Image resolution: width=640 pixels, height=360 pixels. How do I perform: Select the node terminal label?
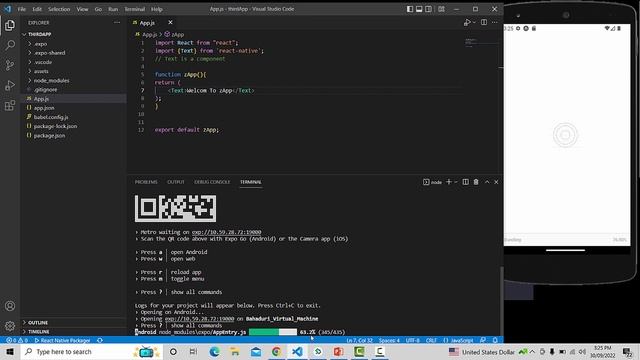(x=432, y=182)
